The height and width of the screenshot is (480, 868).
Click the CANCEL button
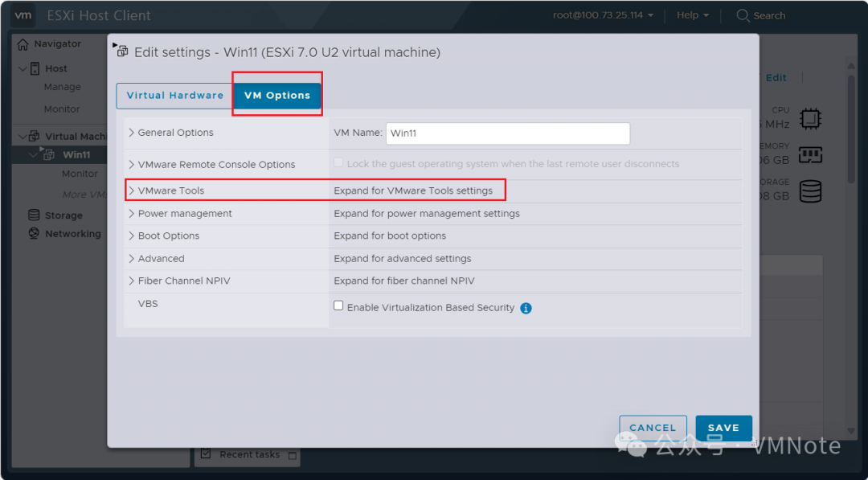click(x=653, y=428)
